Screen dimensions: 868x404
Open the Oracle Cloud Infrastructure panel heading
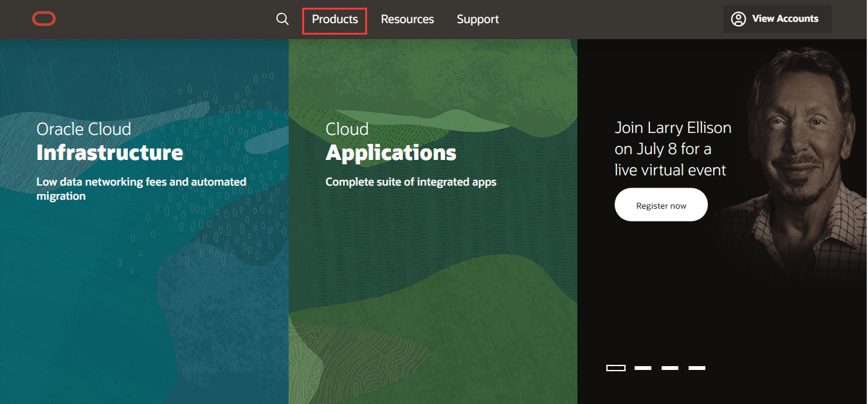coord(109,141)
